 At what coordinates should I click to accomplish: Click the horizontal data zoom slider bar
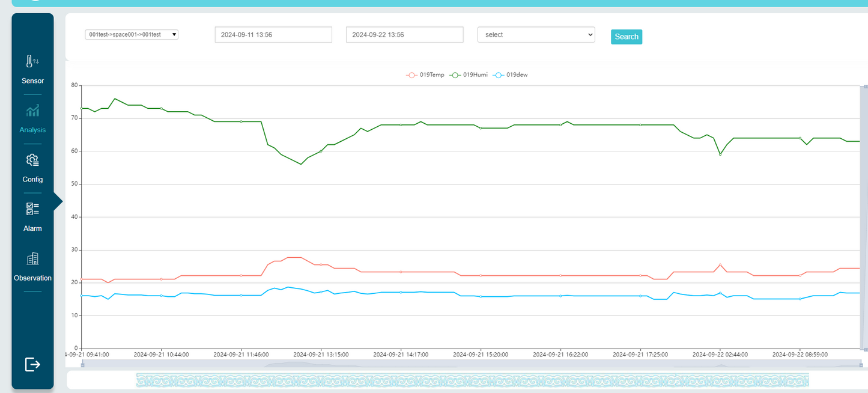click(472, 364)
